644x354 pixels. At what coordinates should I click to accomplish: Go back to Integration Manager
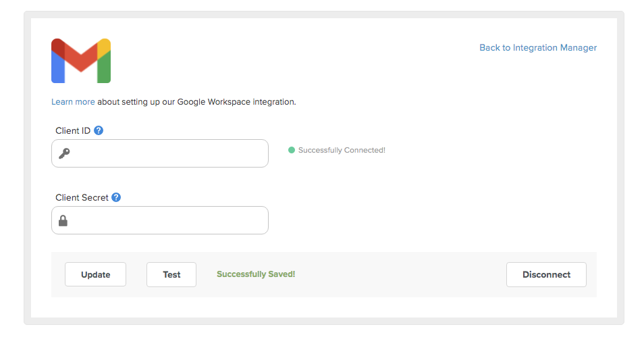pyautogui.click(x=538, y=48)
